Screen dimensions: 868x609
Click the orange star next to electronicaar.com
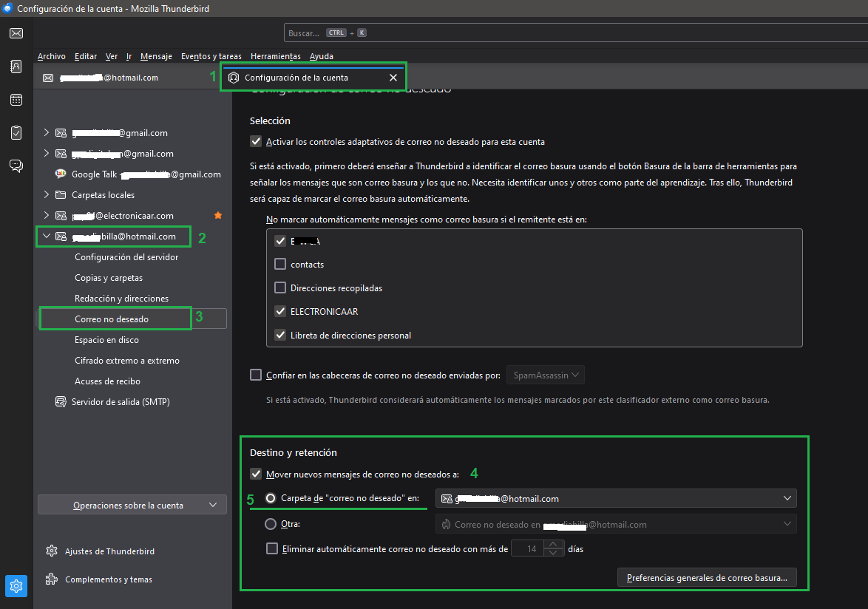[x=218, y=215]
